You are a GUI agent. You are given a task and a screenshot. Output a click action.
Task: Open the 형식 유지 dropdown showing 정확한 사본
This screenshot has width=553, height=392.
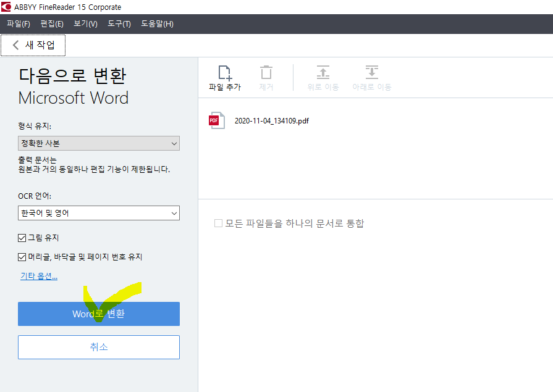tap(99, 143)
